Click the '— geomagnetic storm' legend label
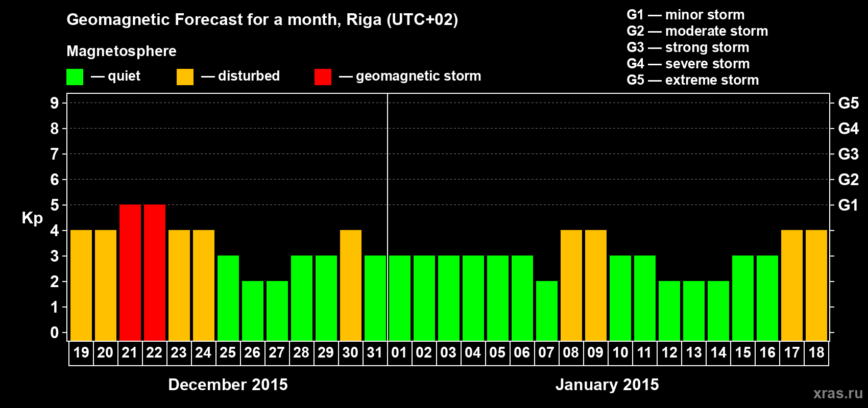 click(x=410, y=76)
